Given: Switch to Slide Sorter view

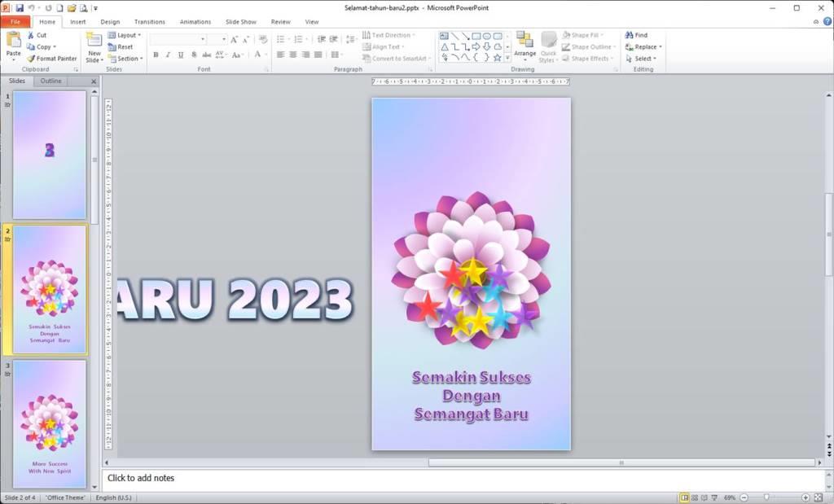Looking at the screenshot, I should click(x=695, y=497).
